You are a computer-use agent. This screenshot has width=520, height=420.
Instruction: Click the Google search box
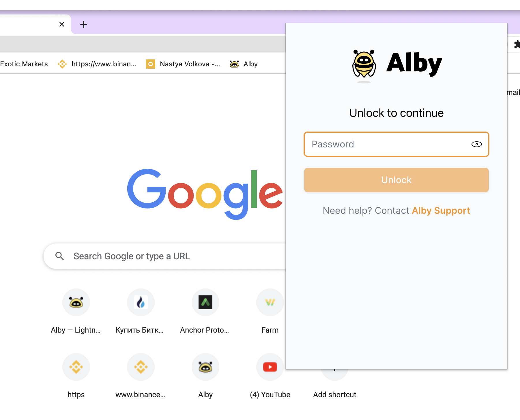[164, 256]
